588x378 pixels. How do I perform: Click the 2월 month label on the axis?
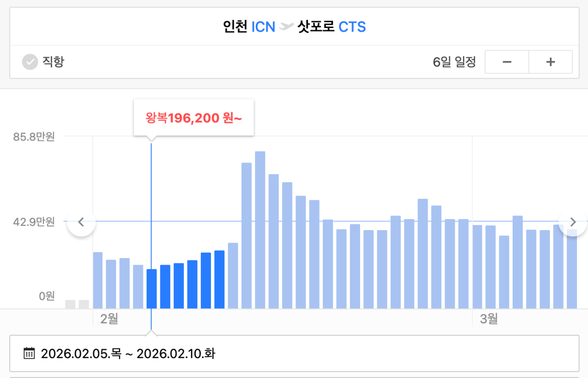[x=109, y=318]
